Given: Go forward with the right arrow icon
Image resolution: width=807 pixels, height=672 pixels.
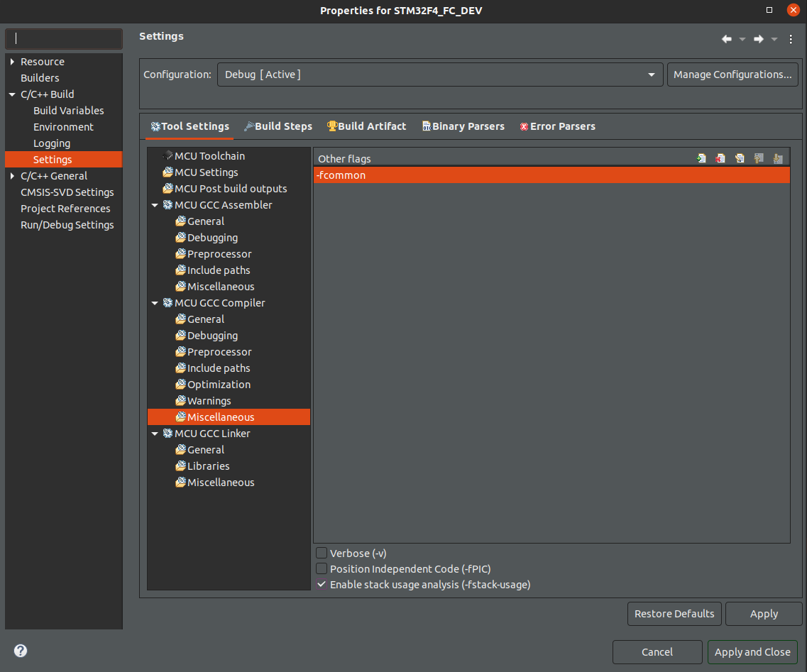Looking at the screenshot, I should pos(759,39).
